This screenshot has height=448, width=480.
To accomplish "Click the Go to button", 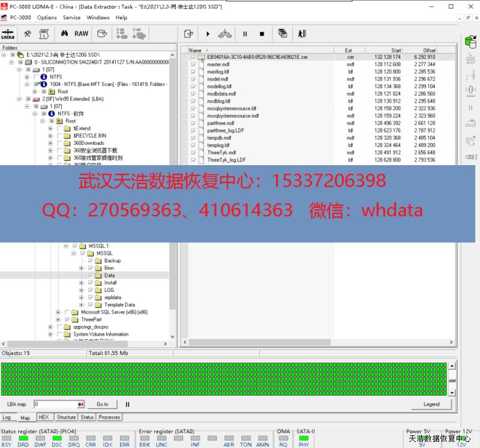I will 103,404.
